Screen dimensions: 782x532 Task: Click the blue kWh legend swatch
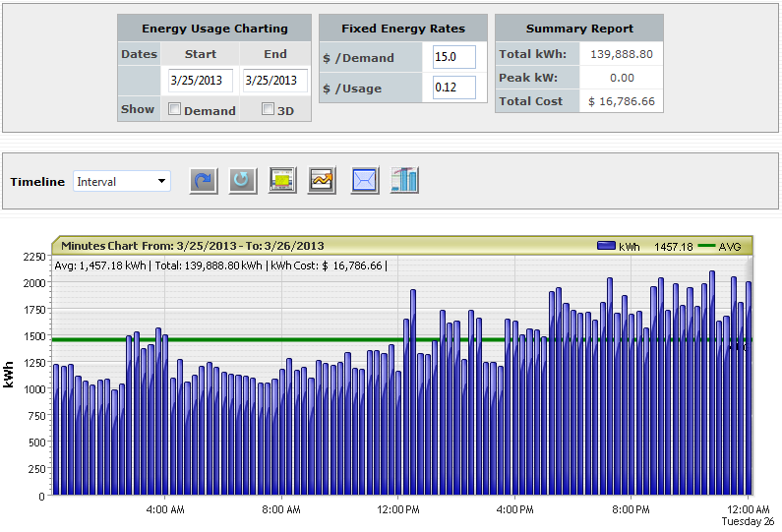click(606, 245)
